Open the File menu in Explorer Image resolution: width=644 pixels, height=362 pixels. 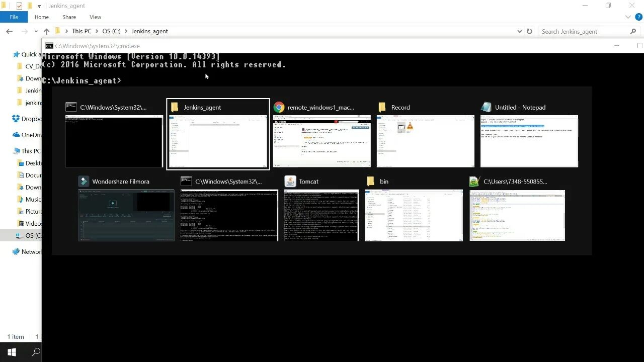14,17
